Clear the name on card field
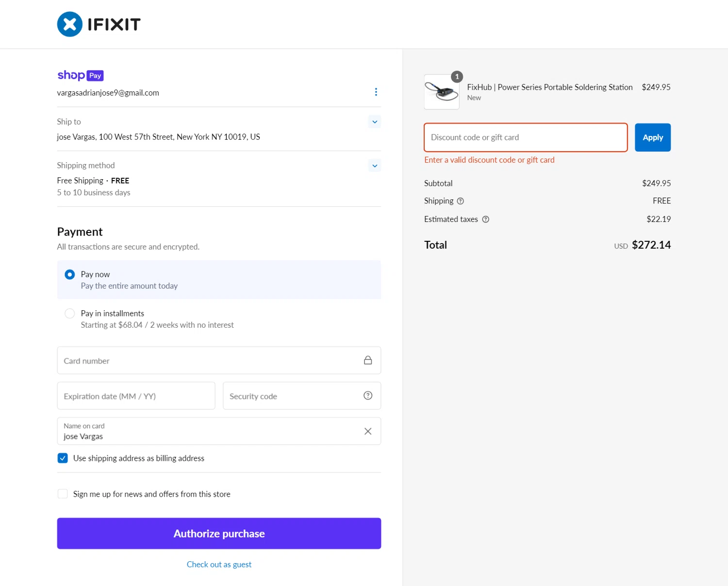 (368, 431)
